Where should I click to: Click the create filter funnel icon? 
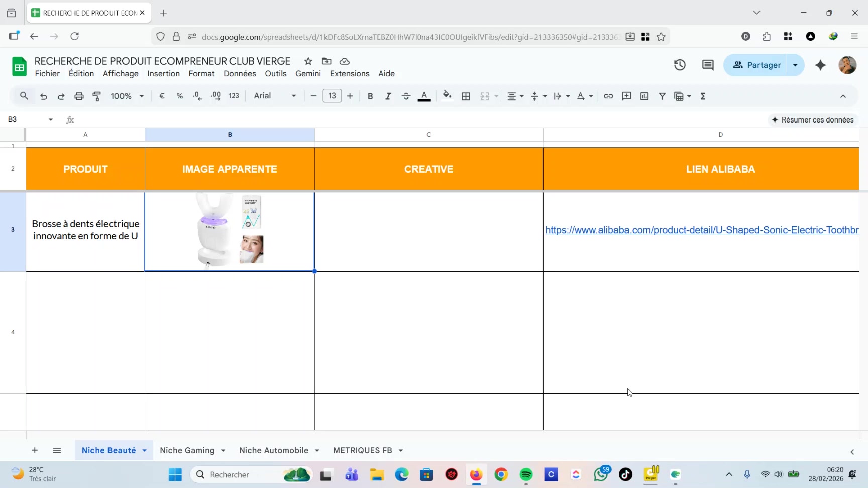coord(662,96)
